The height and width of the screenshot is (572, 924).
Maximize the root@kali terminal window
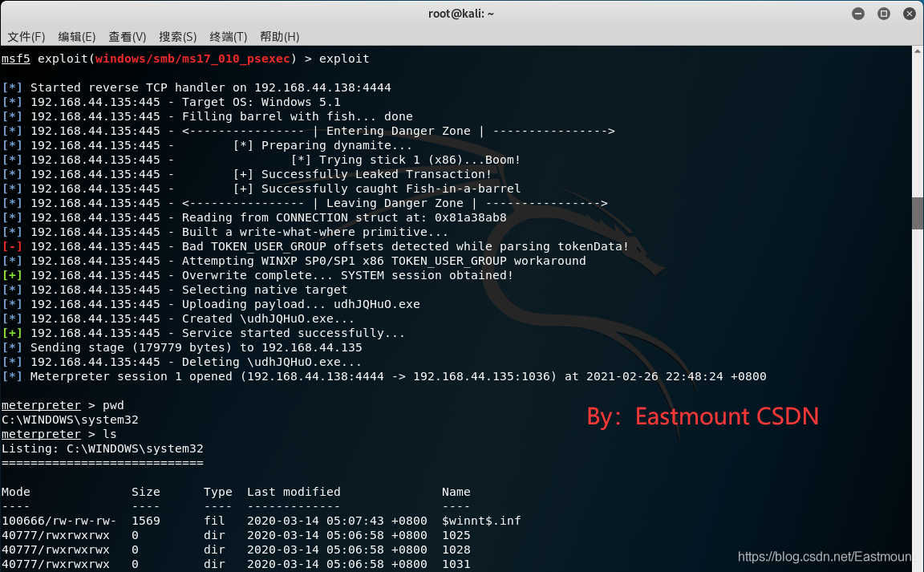pos(883,14)
